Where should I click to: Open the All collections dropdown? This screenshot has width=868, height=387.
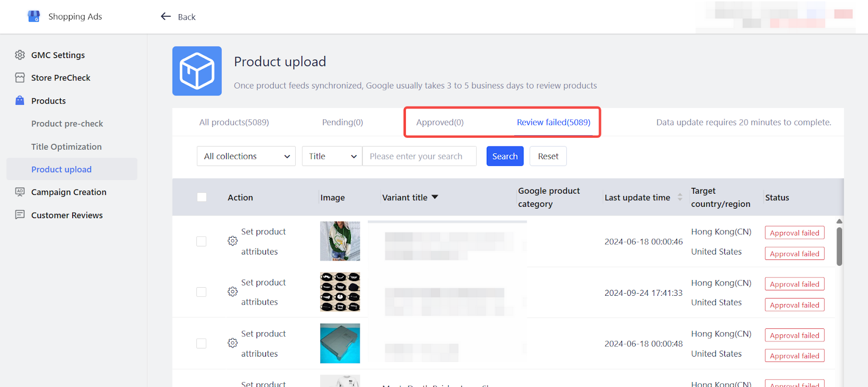246,156
